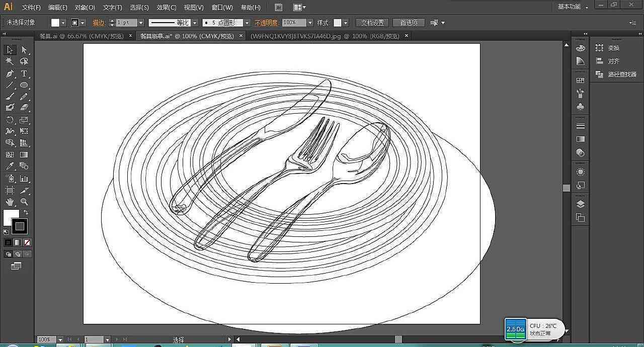Open the Color Guide panel icon

pos(581,61)
